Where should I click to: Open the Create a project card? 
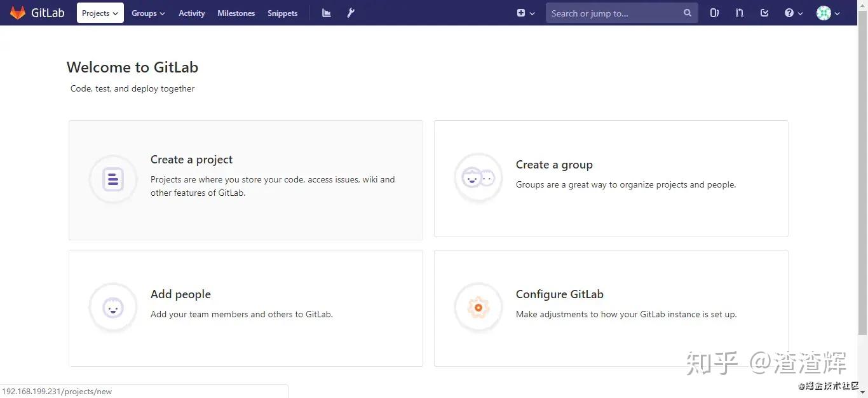pyautogui.click(x=245, y=180)
